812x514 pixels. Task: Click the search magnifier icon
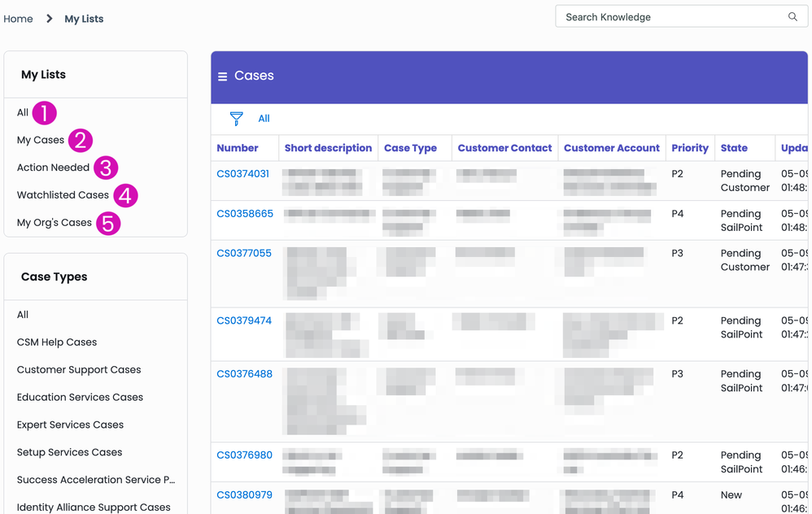[x=792, y=17]
